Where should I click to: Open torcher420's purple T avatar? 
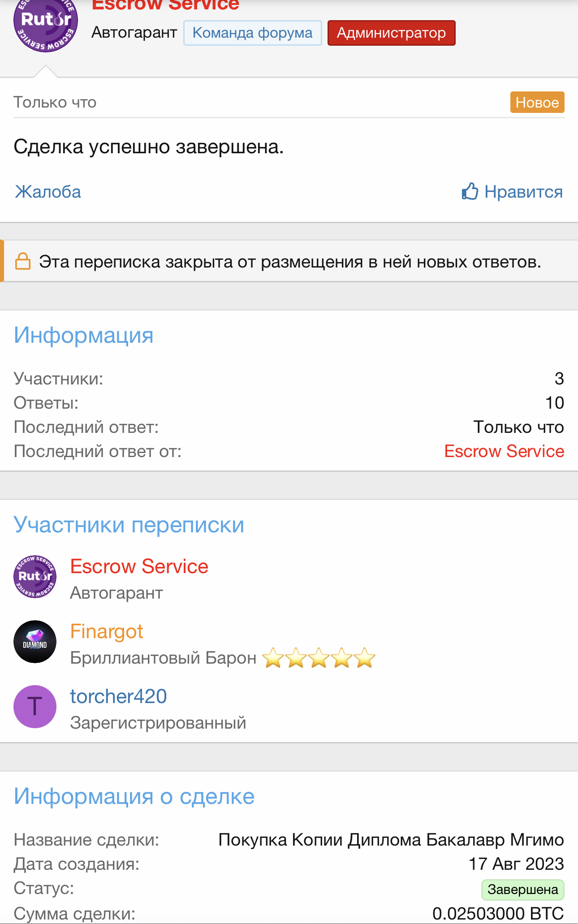(35, 707)
